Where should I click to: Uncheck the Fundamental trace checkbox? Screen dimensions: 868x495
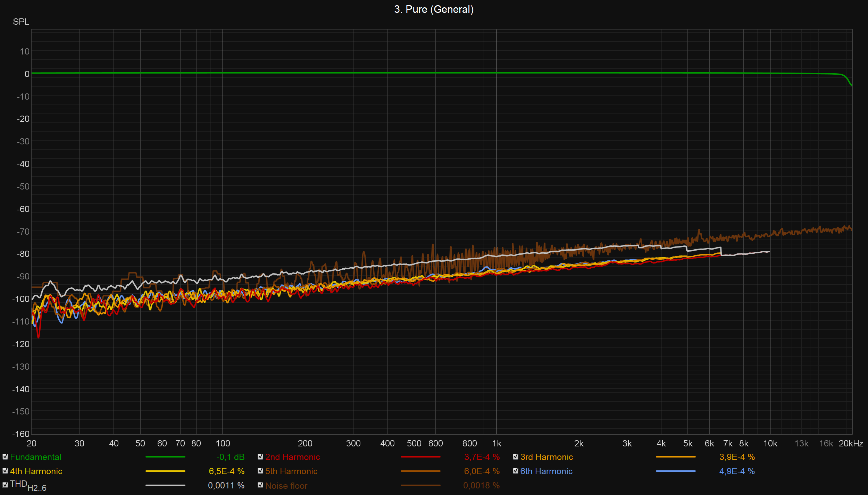click(5, 457)
